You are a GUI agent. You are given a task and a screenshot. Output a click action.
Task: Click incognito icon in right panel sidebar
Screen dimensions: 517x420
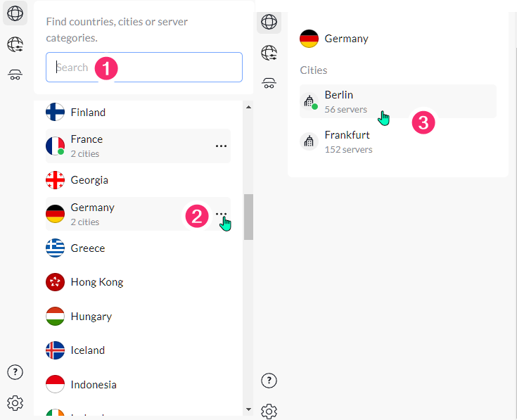[269, 83]
